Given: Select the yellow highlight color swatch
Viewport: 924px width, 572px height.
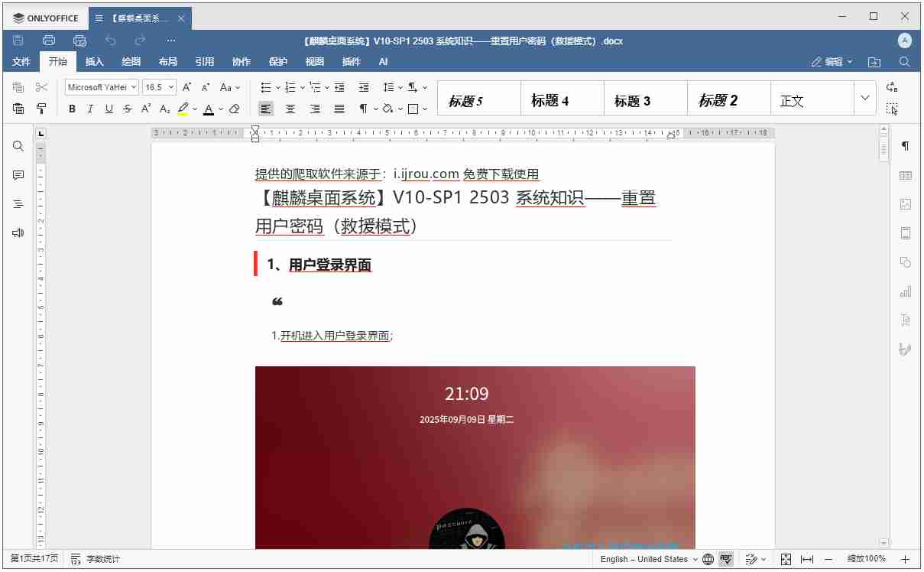Looking at the screenshot, I should pyautogui.click(x=183, y=109).
